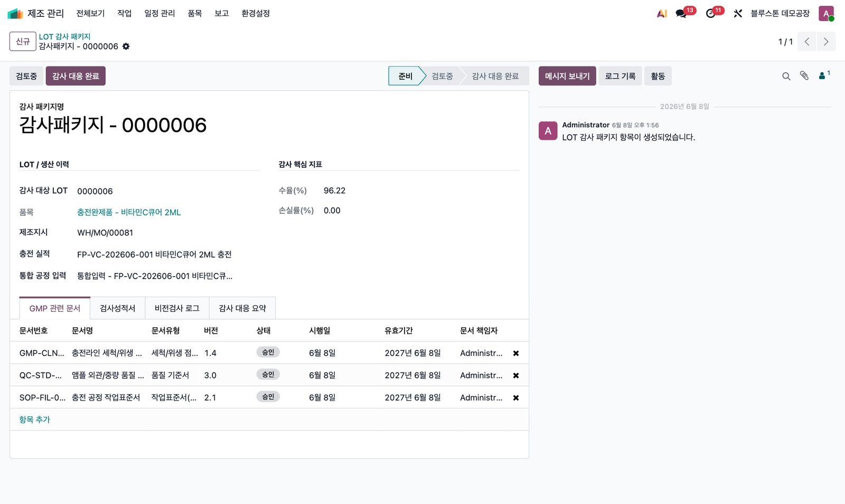
Task: Switch to the 감사 대응 요약 tab
Action: [242, 308]
